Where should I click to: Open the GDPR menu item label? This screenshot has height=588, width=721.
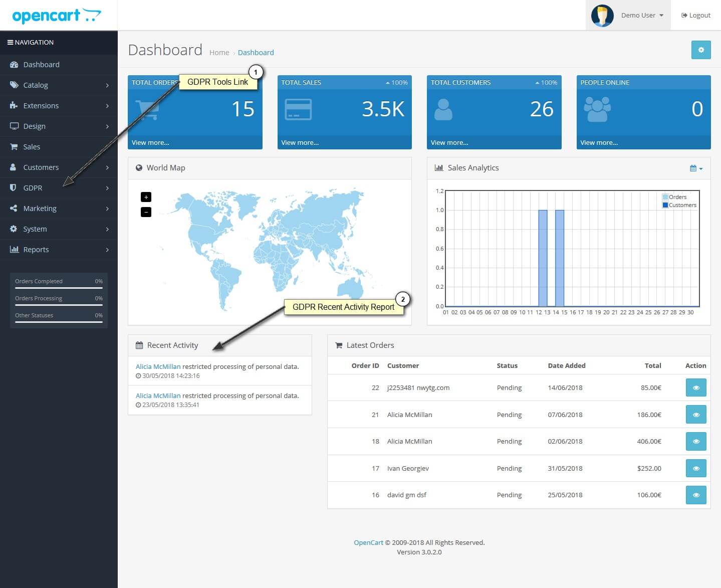click(33, 188)
